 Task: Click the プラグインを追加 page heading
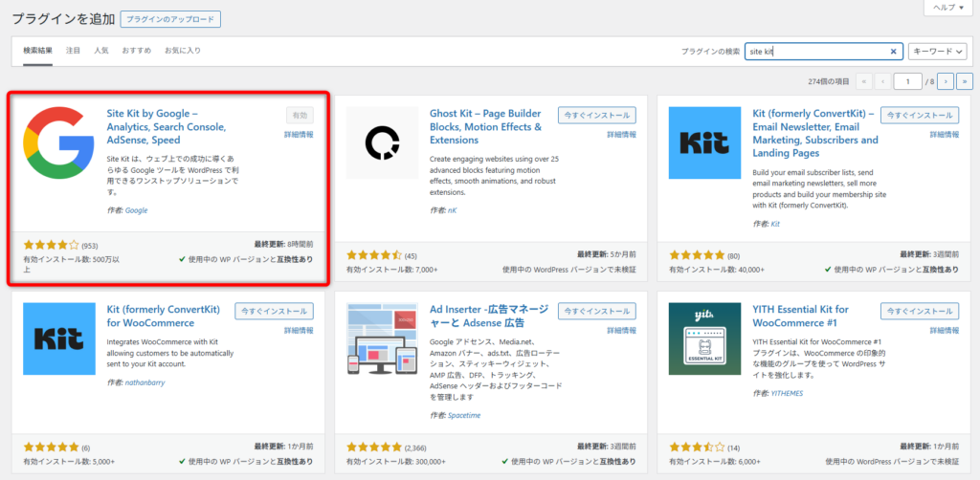64,19
